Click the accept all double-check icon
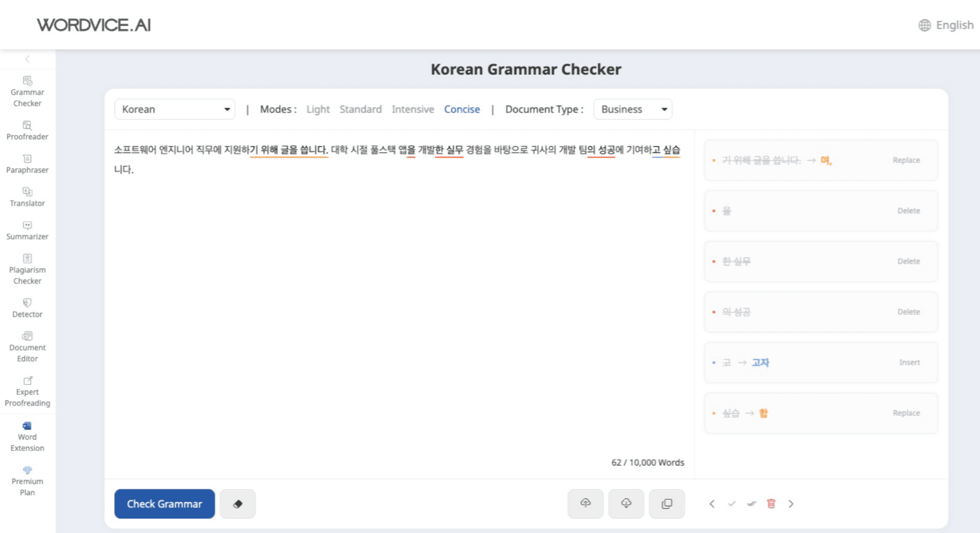980x533 pixels. click(751, 503)
